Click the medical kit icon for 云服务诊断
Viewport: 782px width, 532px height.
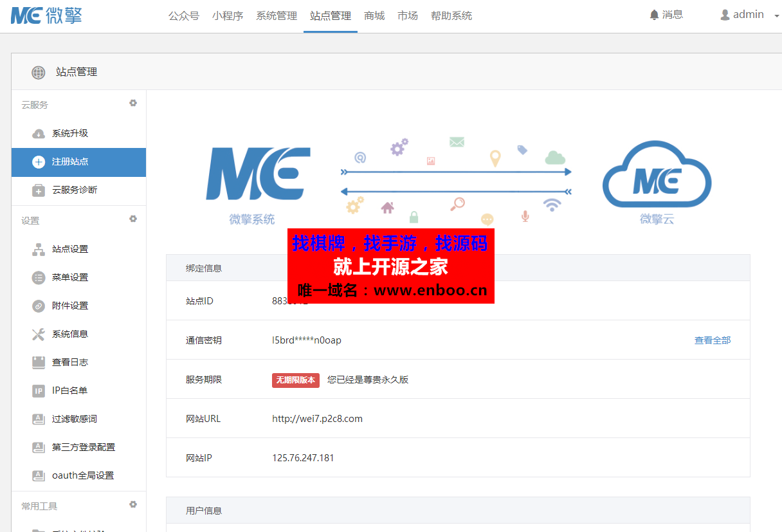click(x=39, y=190)
